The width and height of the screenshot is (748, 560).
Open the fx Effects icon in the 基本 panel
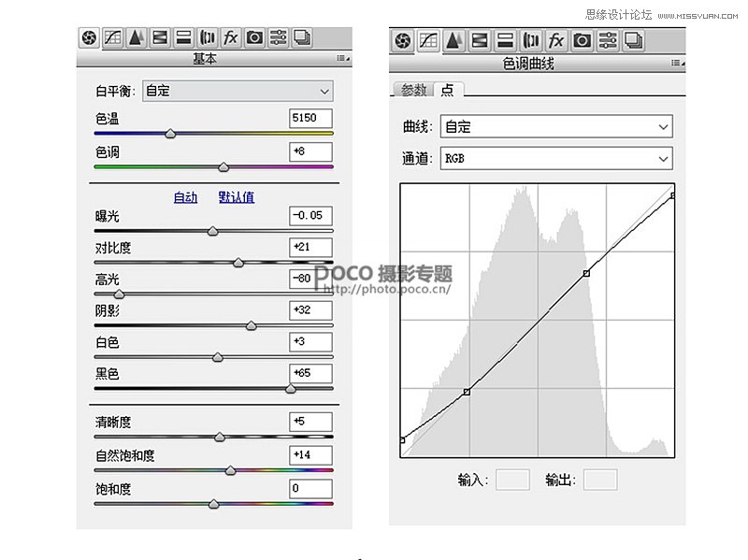pyautogui.click(x=230, y=37)
